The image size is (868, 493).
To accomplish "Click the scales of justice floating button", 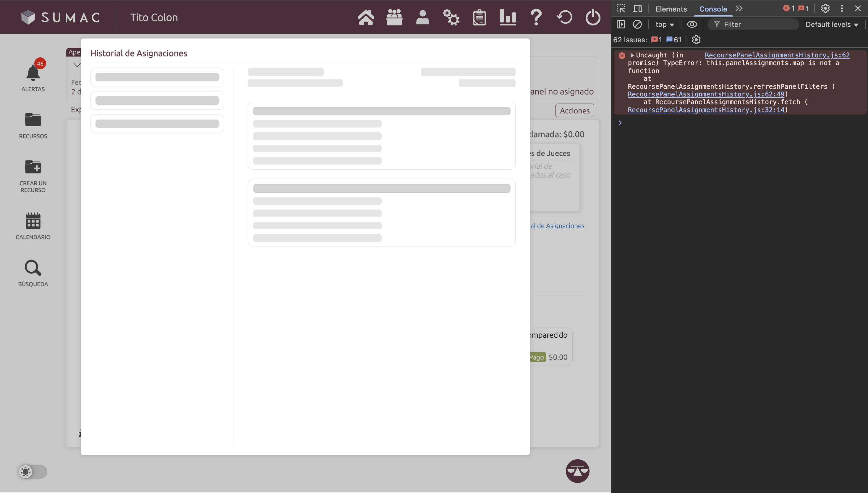I will point(577,471).
